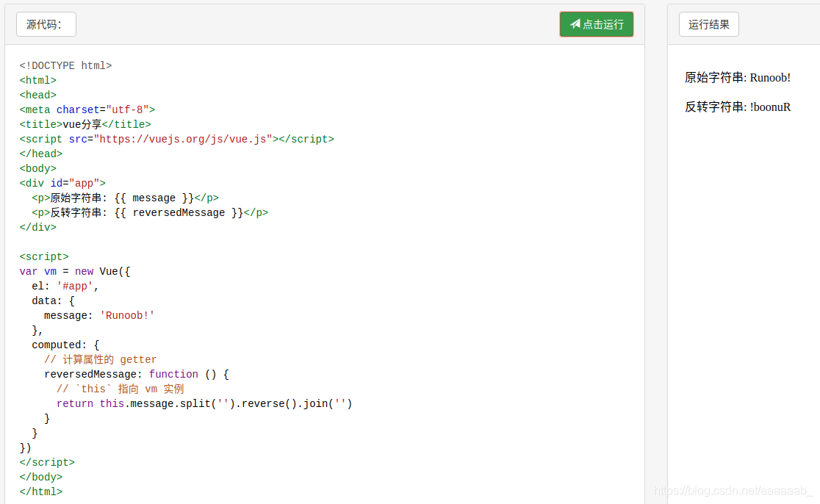Screen dimensions: 820x504
Task: Click the 源代码 button
Action: pos(46,24)
